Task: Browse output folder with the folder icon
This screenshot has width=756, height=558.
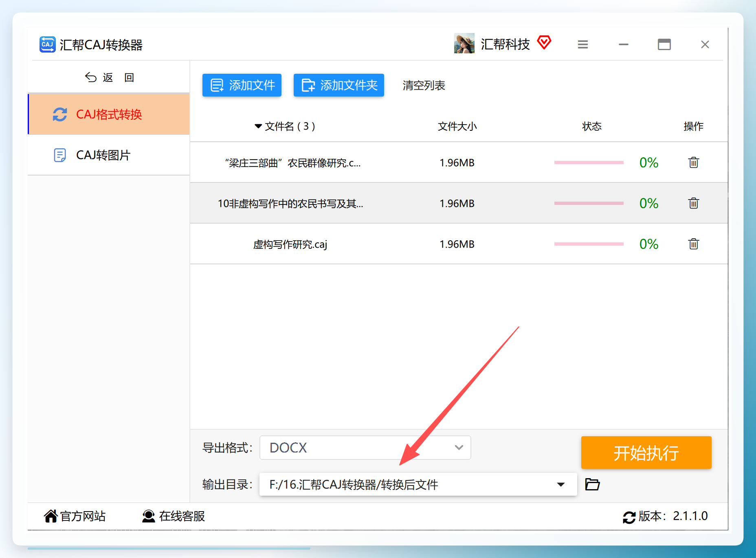Action: click(x=592, y=484)
